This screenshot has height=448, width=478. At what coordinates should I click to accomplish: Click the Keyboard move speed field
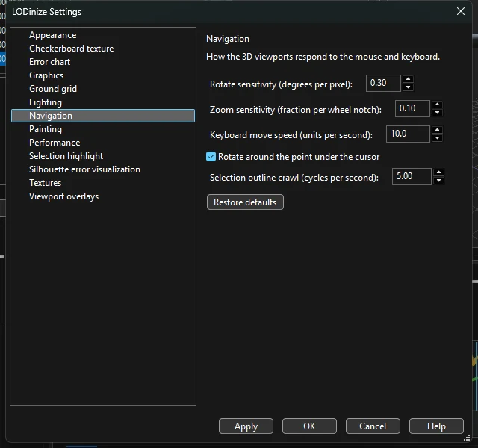408,134
